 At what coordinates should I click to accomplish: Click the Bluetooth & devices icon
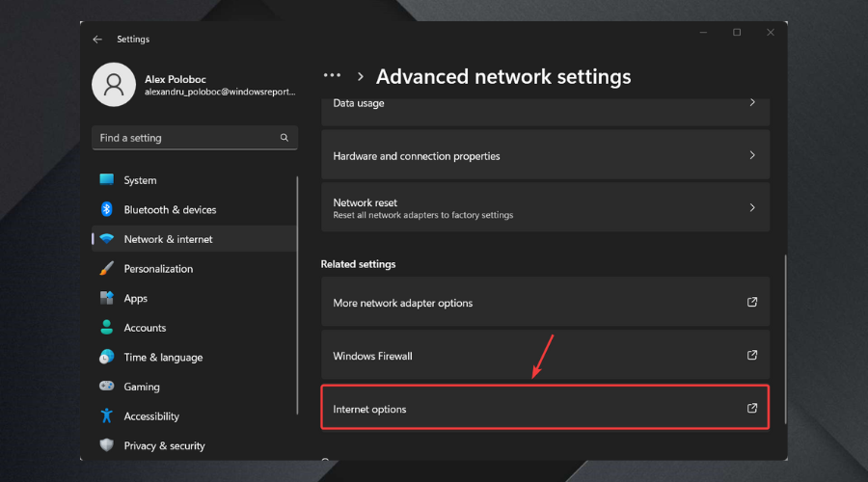pyautogui.click(x=106, y=209)
